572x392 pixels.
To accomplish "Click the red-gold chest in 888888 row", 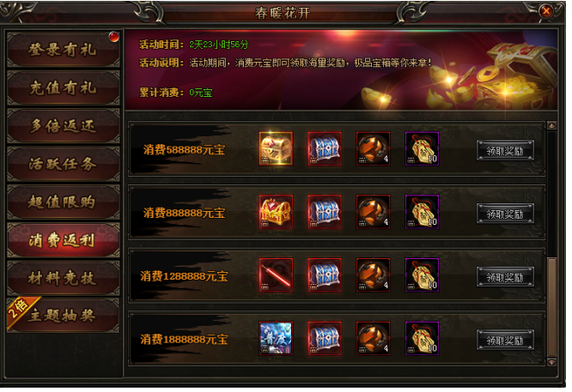I will (x=276, y=212).
